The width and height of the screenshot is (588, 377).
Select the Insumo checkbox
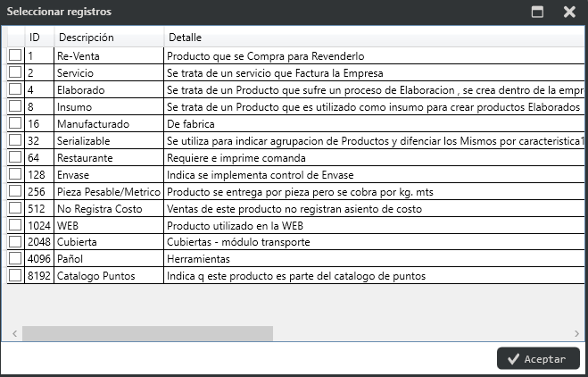pos(15,106)
